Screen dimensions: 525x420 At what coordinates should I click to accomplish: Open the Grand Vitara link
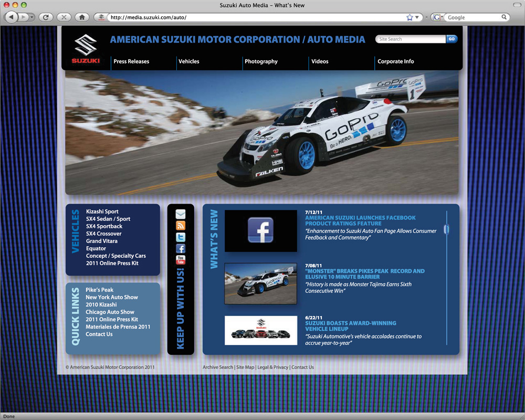pyautogui.click(x=102, y=241)
